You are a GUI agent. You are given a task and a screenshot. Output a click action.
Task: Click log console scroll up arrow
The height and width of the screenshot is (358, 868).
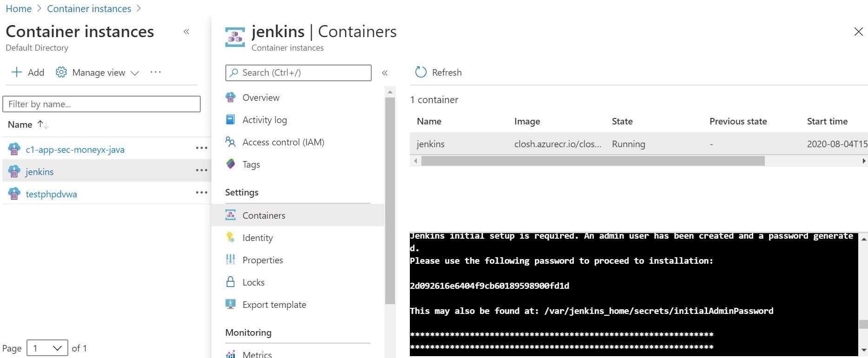click(863, 239)
